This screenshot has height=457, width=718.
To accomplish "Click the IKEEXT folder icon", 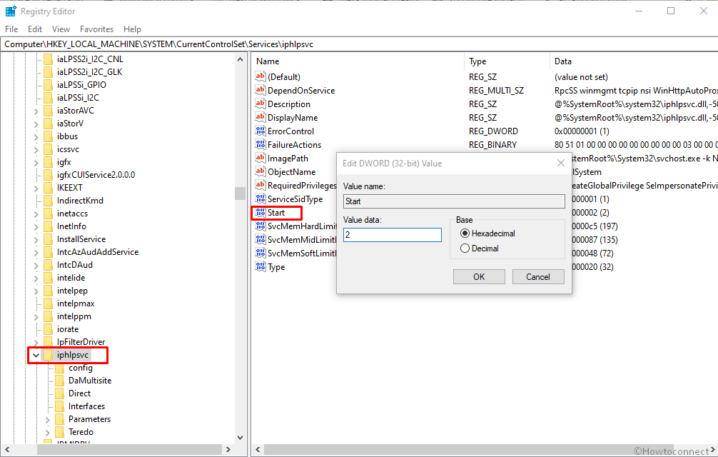I will 48,188.
